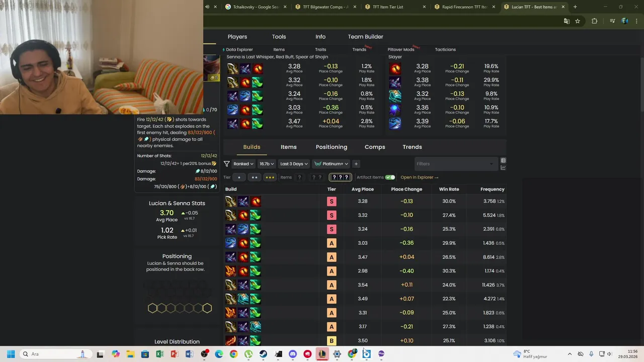
Task: Open the Traits link in the sub-navigation
Action: [x=320, y=50]
